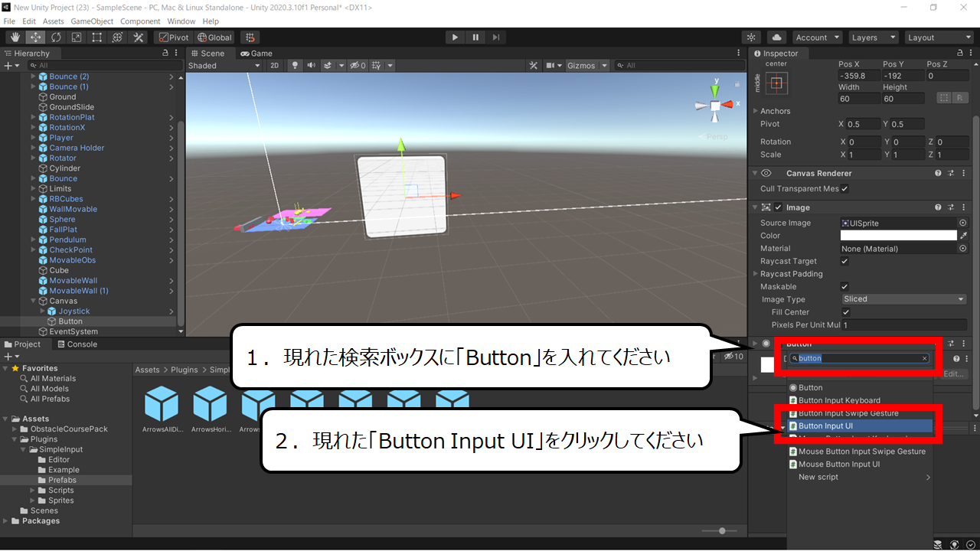Open the Component menu
The image size is (980, 551).
click(140, 21)
